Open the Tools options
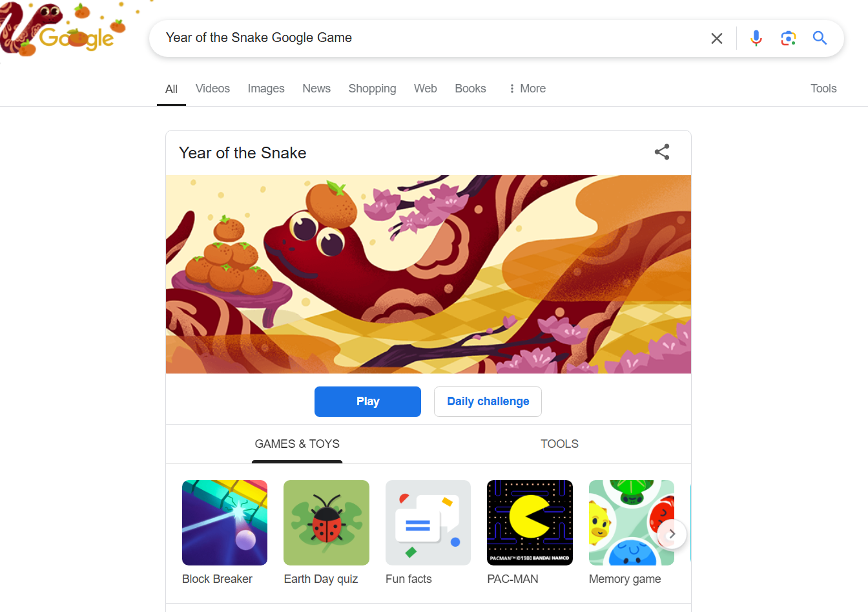The height and width of the screenshot is (612, 868). [x=823, y=89]
